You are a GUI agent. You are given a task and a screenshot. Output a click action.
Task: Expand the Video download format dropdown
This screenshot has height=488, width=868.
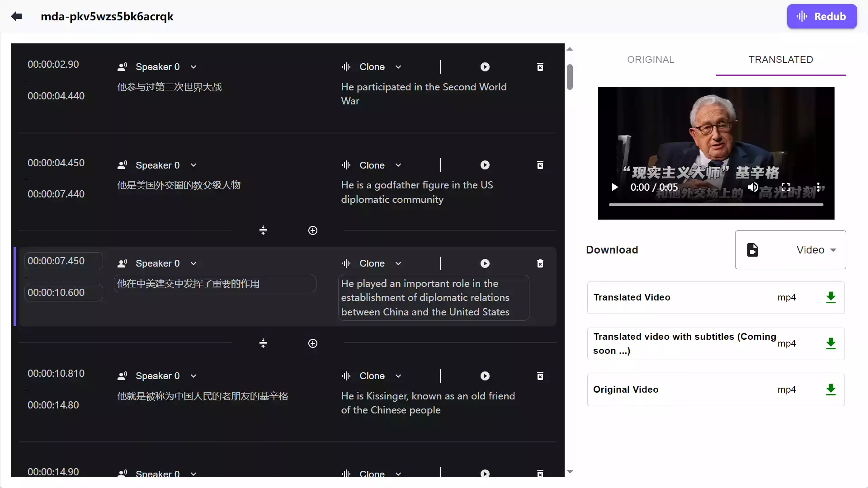click(x=833, y=250)
